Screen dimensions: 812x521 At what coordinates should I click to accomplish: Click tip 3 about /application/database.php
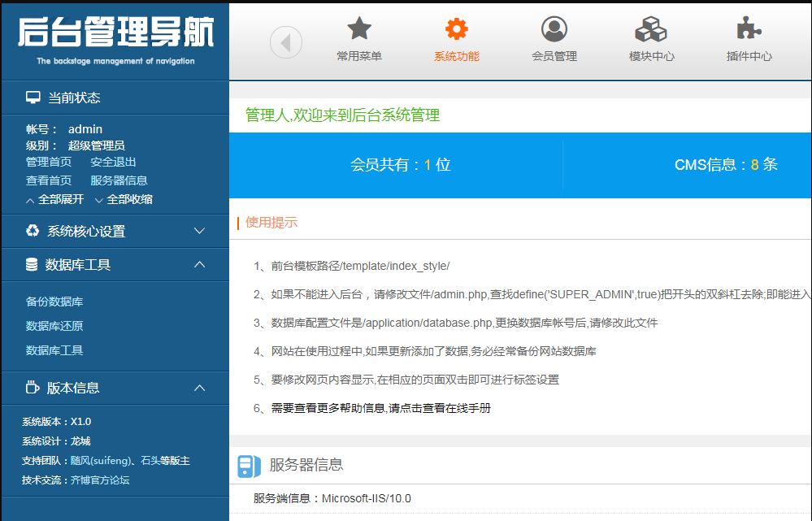coord(456,323)
